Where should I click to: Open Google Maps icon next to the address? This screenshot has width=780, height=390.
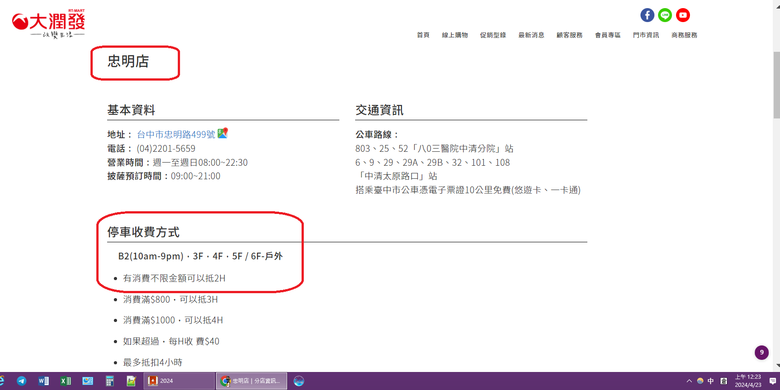click(223, 133)
